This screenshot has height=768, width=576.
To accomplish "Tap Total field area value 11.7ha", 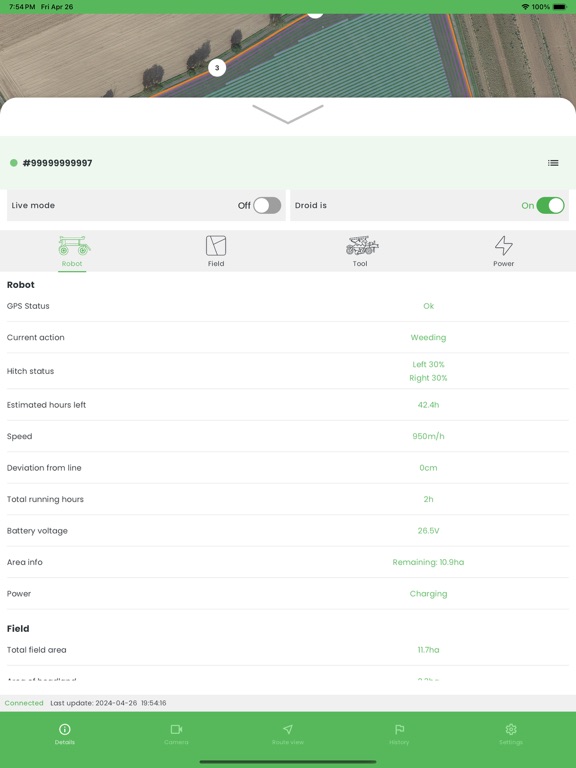I will point(429,650).
